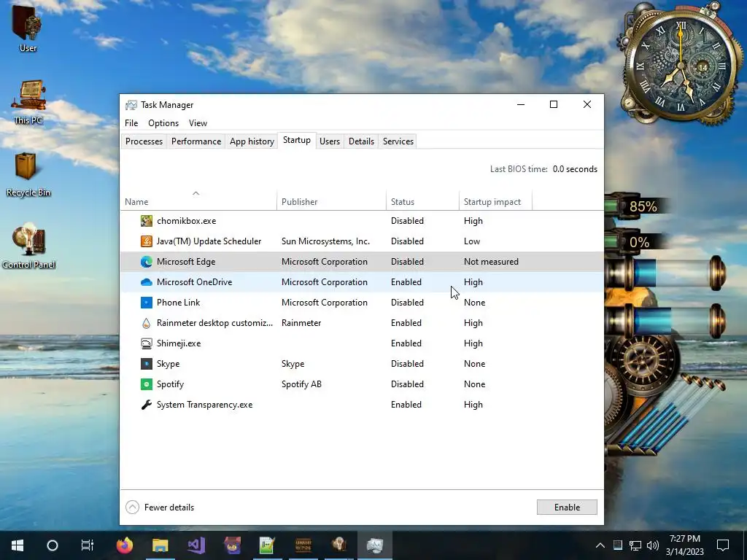Viewport: 747px width, 560px height.
Task: Switch to the Users tab
Action: click(330, 141)
